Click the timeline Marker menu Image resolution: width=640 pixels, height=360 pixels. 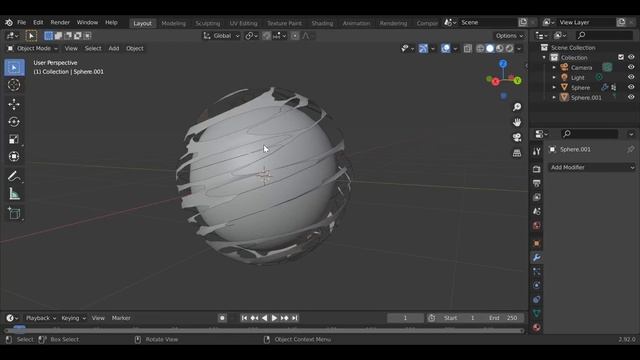[x=121, y=318]
